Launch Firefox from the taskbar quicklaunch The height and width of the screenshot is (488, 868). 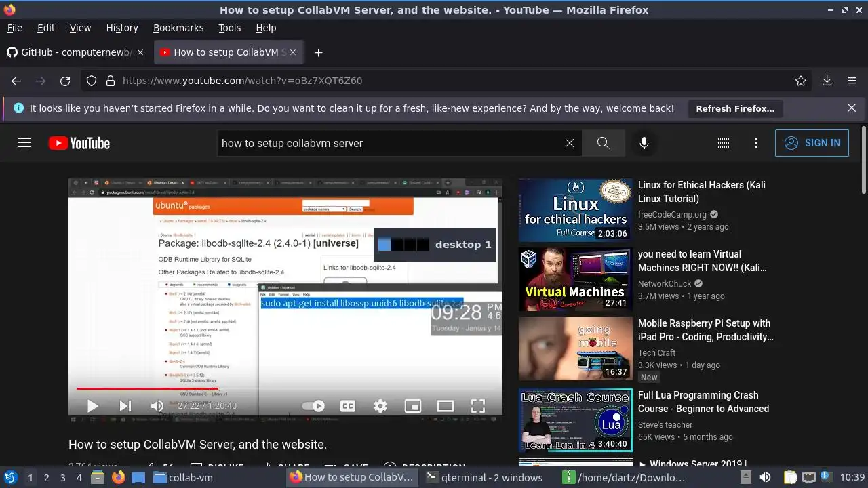tap(118, 477)
